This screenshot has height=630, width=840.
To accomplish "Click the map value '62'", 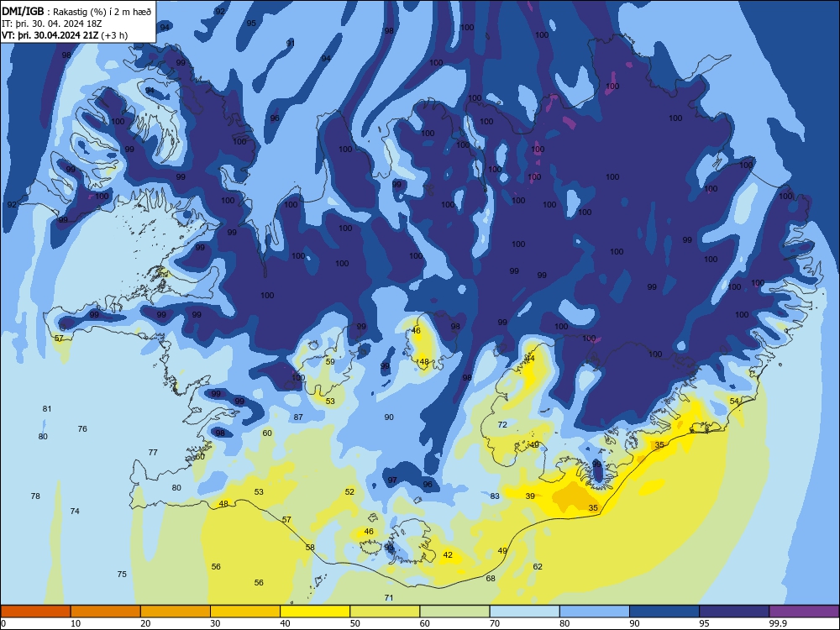I will tap(538, 566).
